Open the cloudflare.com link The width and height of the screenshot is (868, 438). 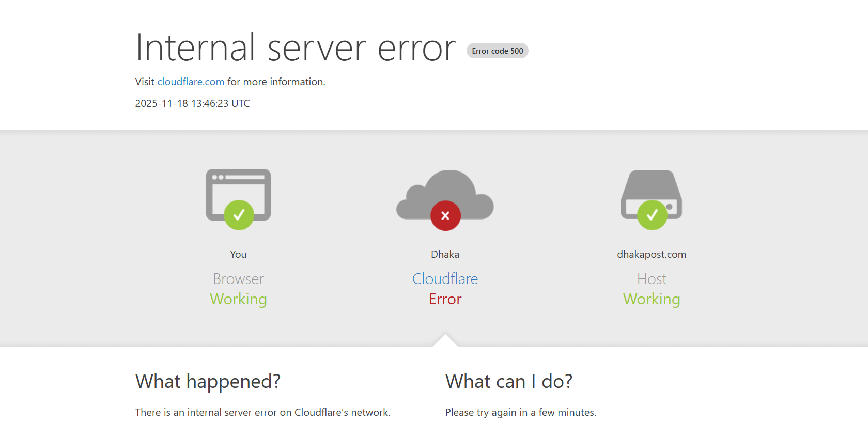[x=191, y=82]
